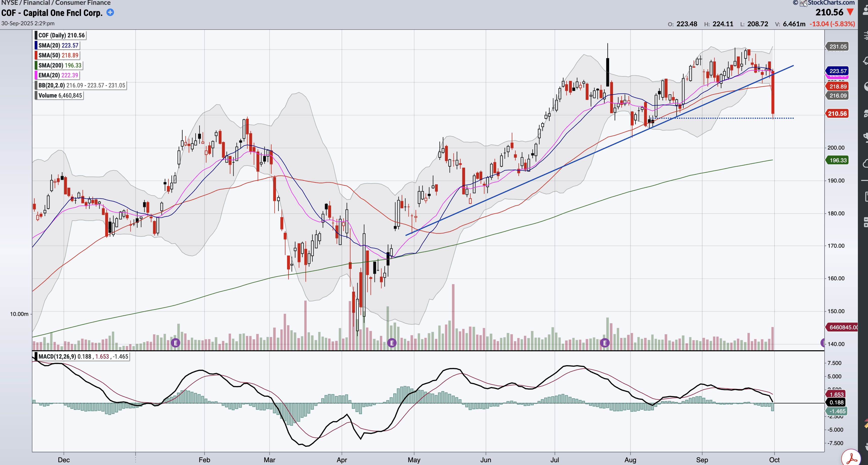Select the EMA(20) 222.39 legend entry

pyautogui.click(x=58, y=75)
